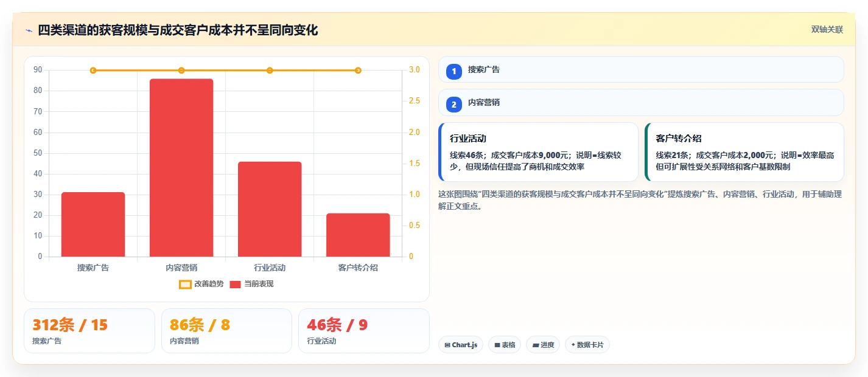Click the 进度 tag
This screenshot has height=377, width=868.
543,345
